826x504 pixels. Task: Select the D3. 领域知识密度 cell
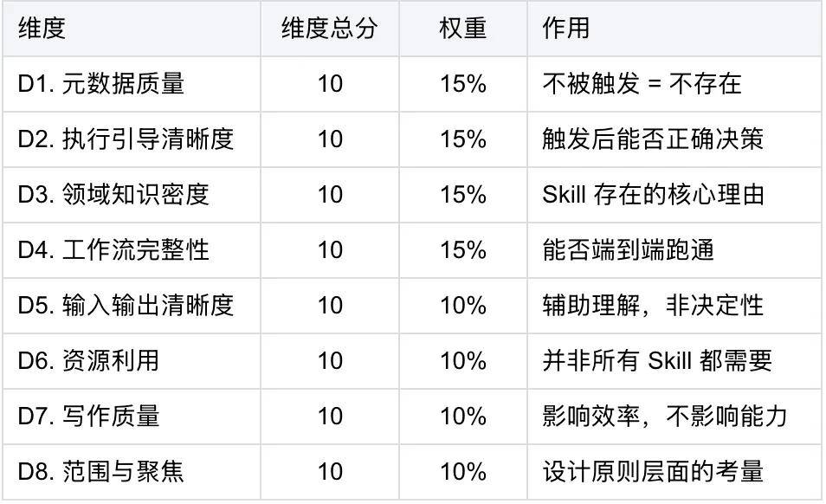coord(132,195)
